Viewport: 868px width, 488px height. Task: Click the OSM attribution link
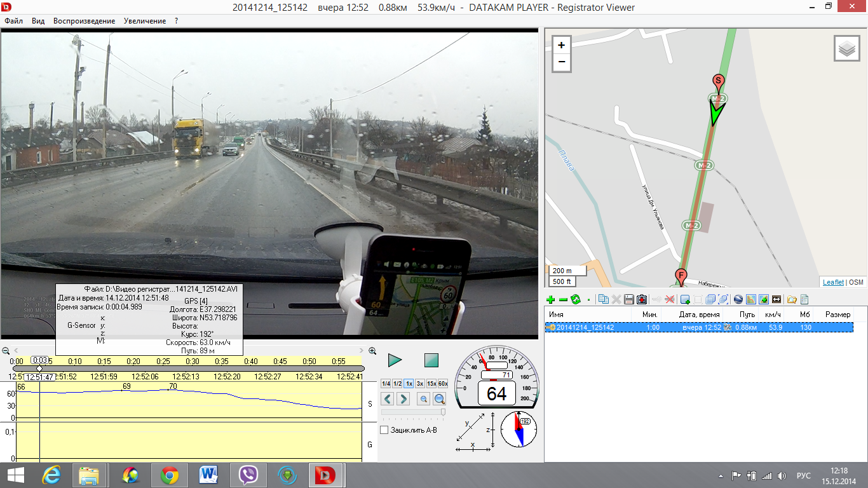point(857,282)
